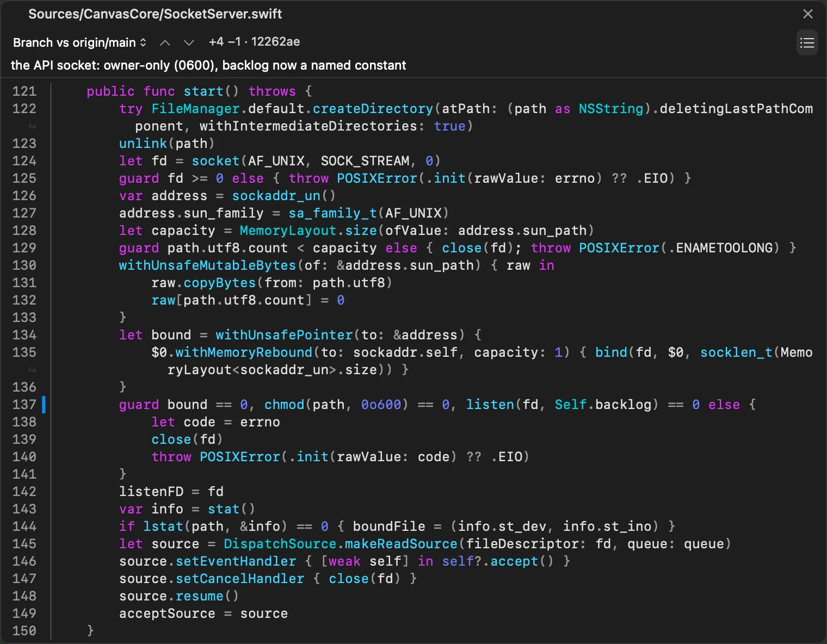Image resolution: width=827 pixels, height=644 pixels.
Task: Click 'withUnsafePointer' on line 134
Action: pyautogui.click(x=285, y=335)
